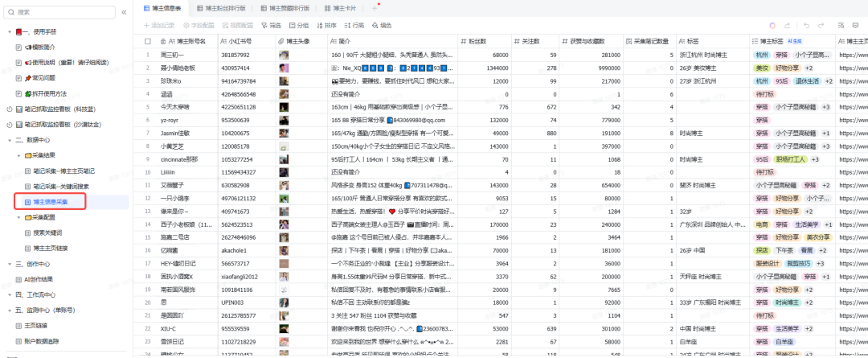Select the 周三初一 account name cell

tap(186, 55)
